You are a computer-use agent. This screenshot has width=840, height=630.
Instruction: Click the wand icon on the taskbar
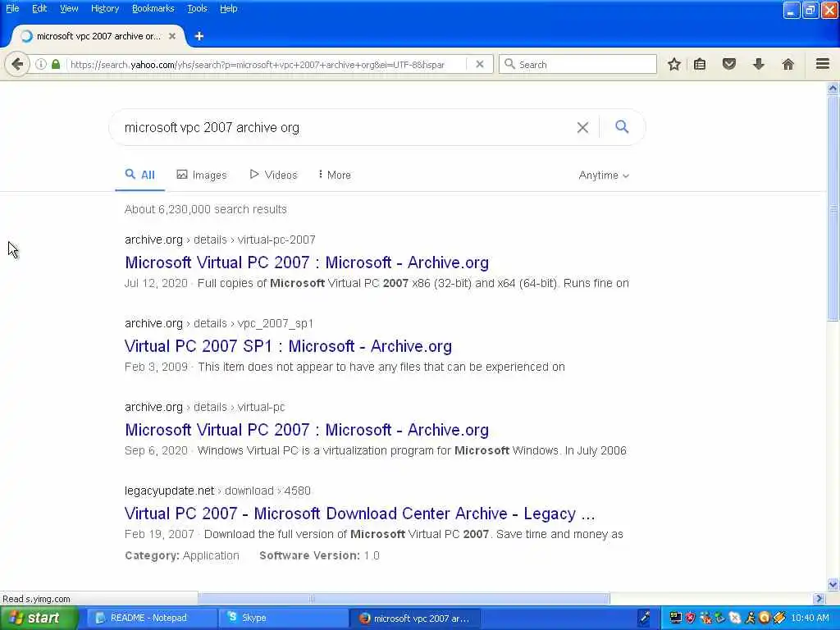[x=645, y=618]
